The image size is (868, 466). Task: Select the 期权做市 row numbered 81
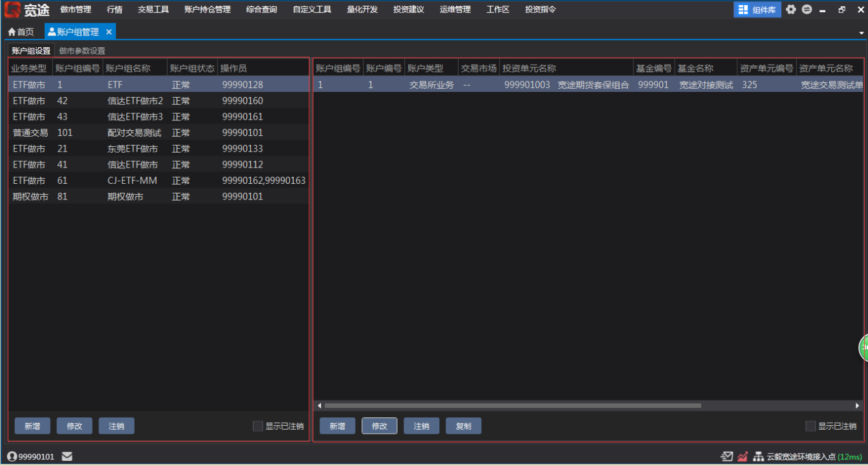pyautogui.click(x=158, y=197)
